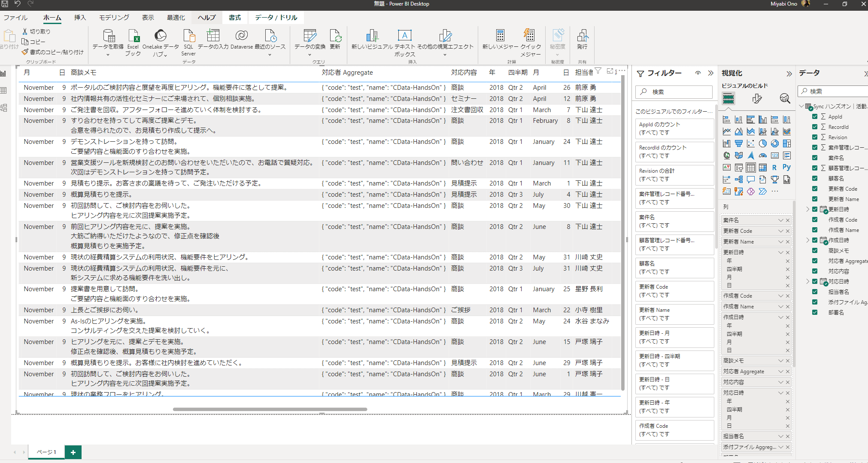Open the 案件名 column well dropdown
The width and height of the screenshot is (868, 463).
pyautogui.click(x=781, y=220)
